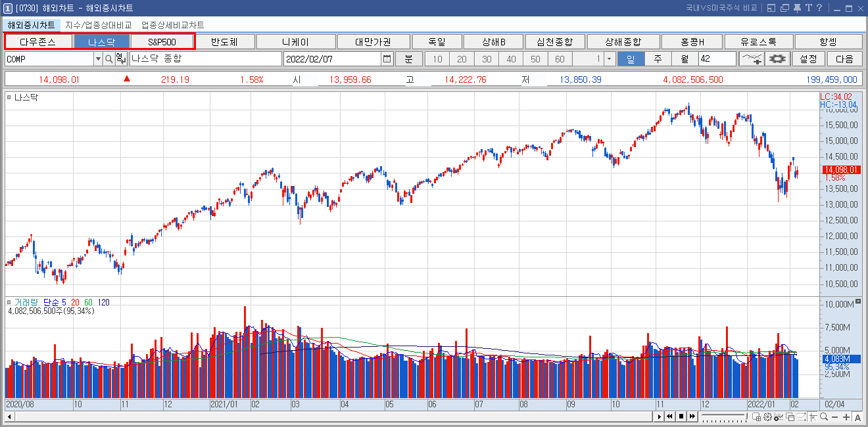868x427 pixels.
Task: Click the minus zoom out icon
Action: click(834, 417)
